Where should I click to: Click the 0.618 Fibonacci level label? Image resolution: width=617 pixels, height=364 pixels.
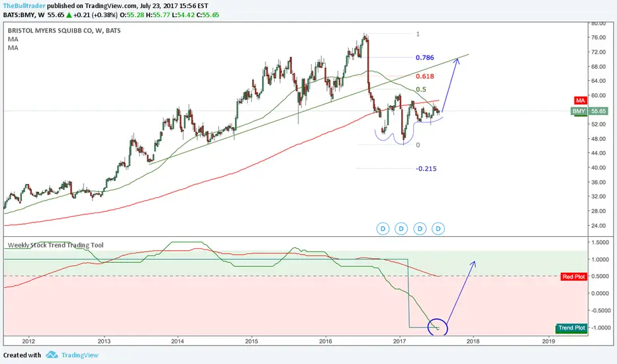424,76
